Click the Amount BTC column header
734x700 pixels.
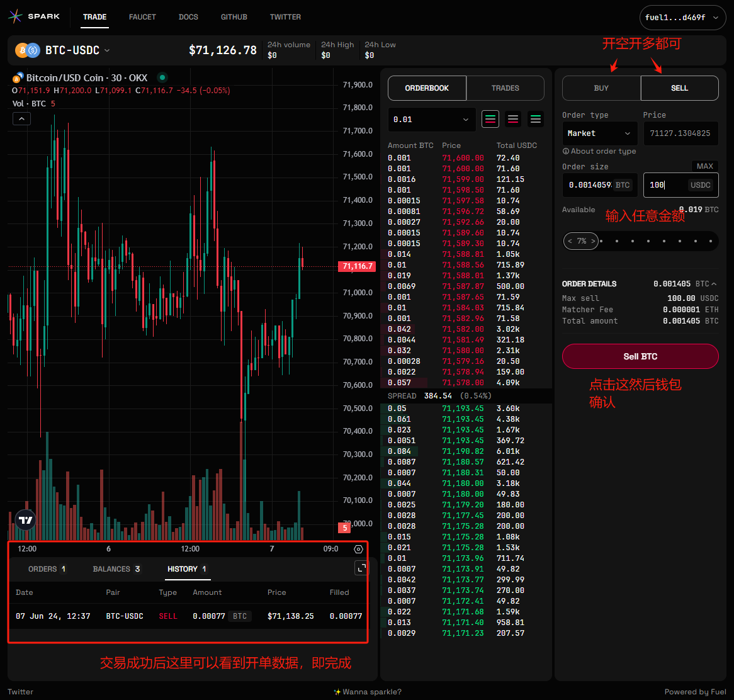point(410,145)
